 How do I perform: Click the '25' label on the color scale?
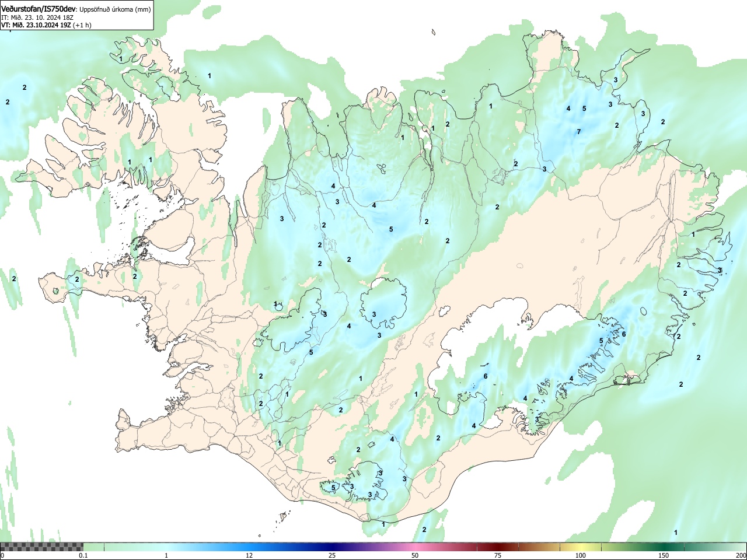(332, 555)
